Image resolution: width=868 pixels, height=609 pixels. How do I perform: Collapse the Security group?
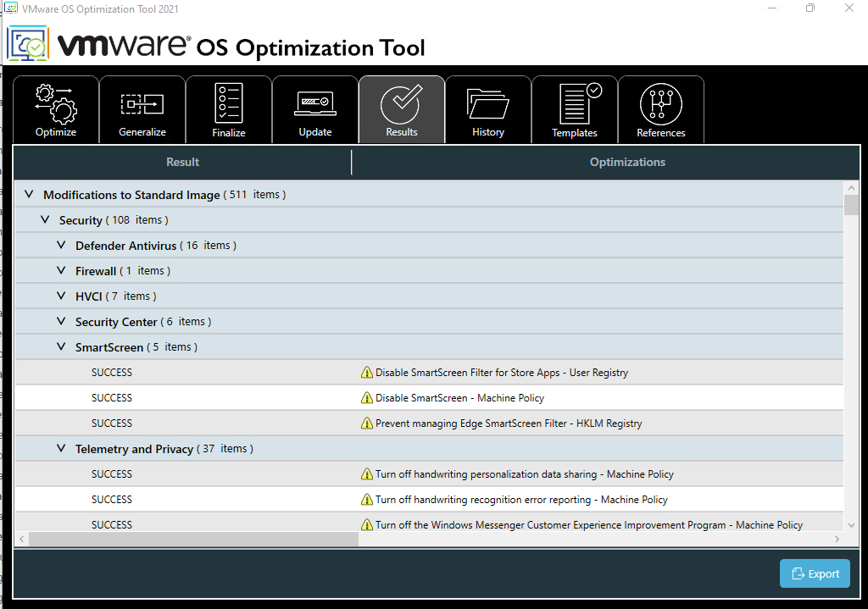pos(45,219)
